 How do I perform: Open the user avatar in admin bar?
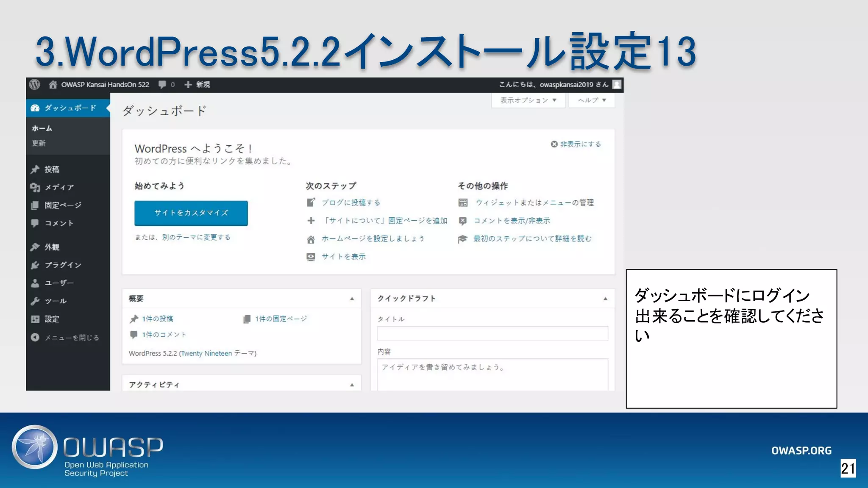click(617, 84)
